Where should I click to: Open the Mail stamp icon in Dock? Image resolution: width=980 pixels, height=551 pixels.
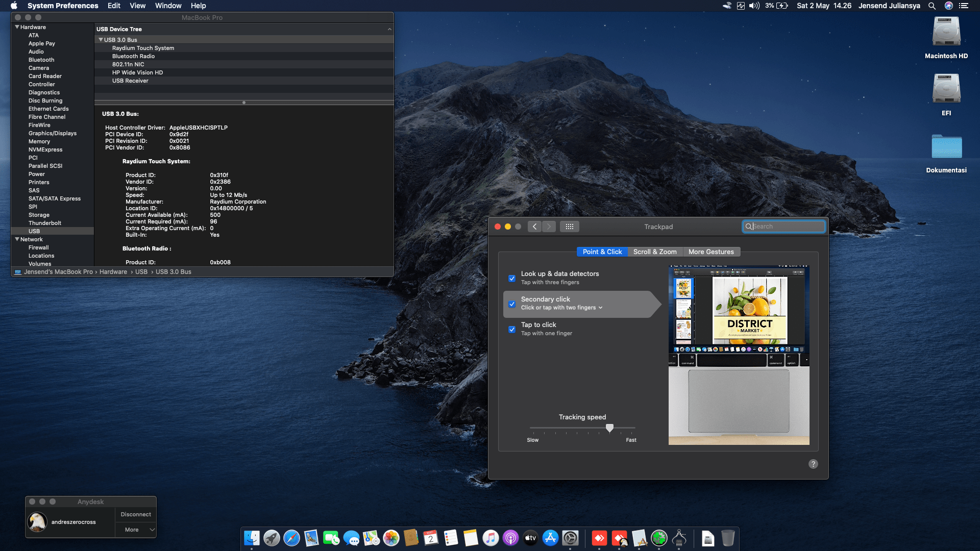click(x=311, y=538)
